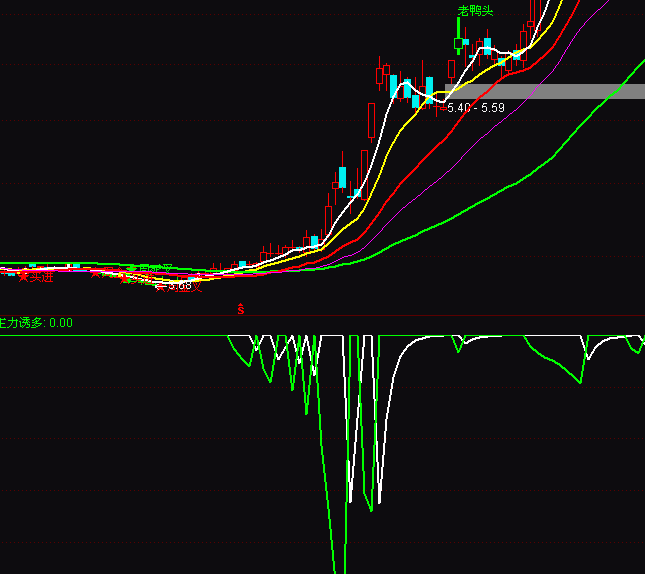Click the 5.40 - 5.59 price label
The image size is (645, 574).
click(x=476, y=107)
